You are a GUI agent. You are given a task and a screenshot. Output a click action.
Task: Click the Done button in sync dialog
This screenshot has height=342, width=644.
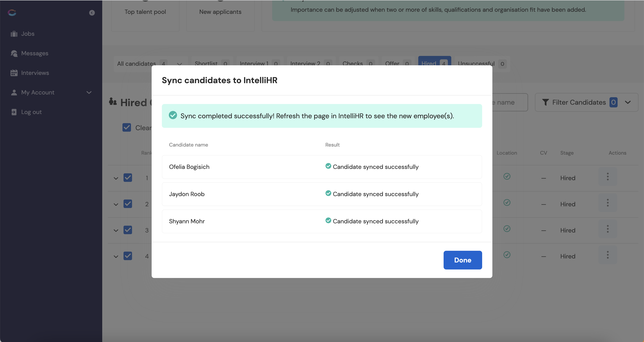coord(463,260)
